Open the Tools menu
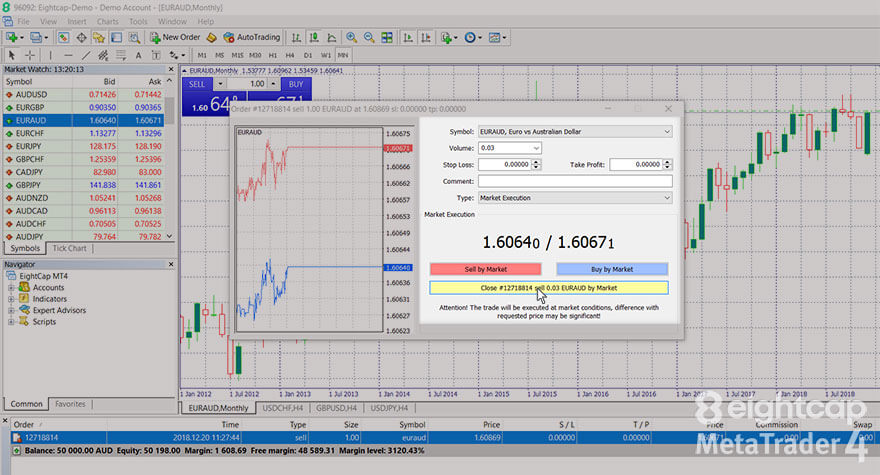 (x=138, y=21)
